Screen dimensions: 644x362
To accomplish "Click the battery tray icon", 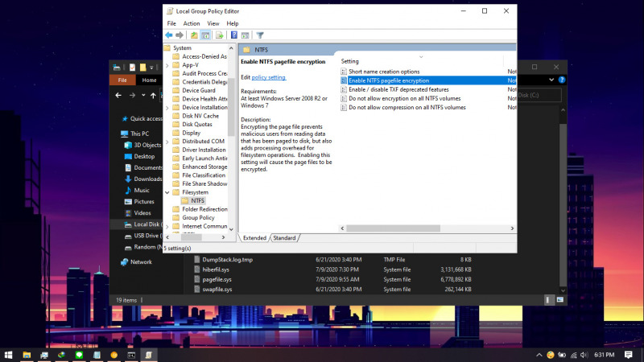I will tap(562, 355).
